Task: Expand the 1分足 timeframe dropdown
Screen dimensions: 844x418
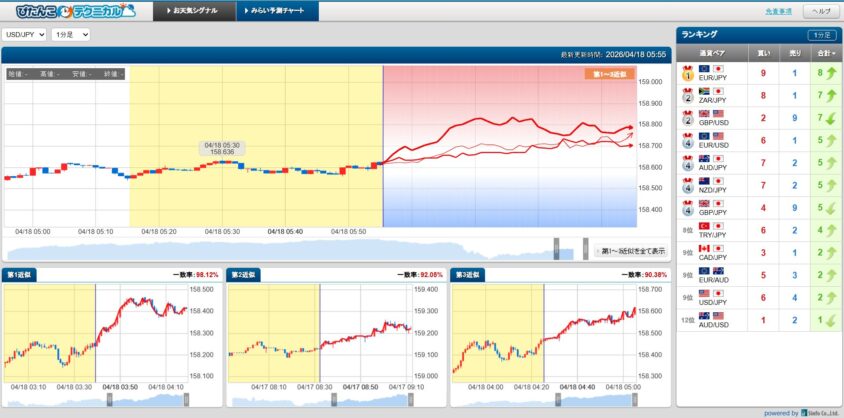Action: [x=70, y=34]
